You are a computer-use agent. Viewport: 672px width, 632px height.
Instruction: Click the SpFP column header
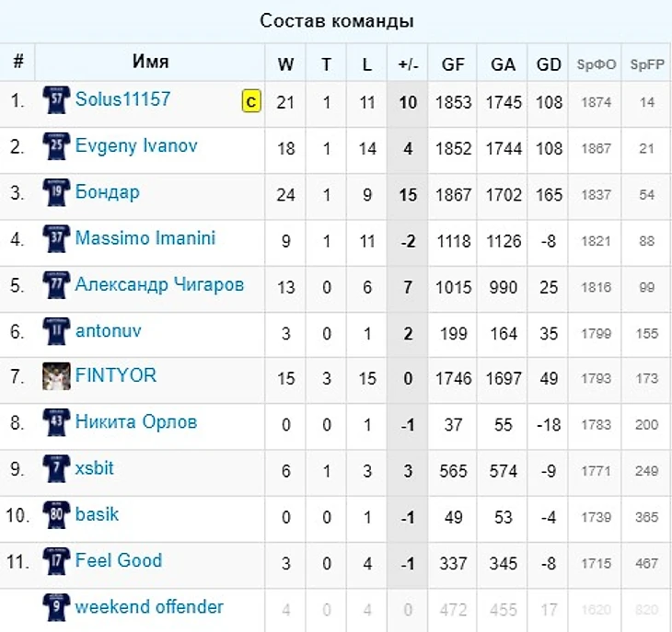point(646,64)
